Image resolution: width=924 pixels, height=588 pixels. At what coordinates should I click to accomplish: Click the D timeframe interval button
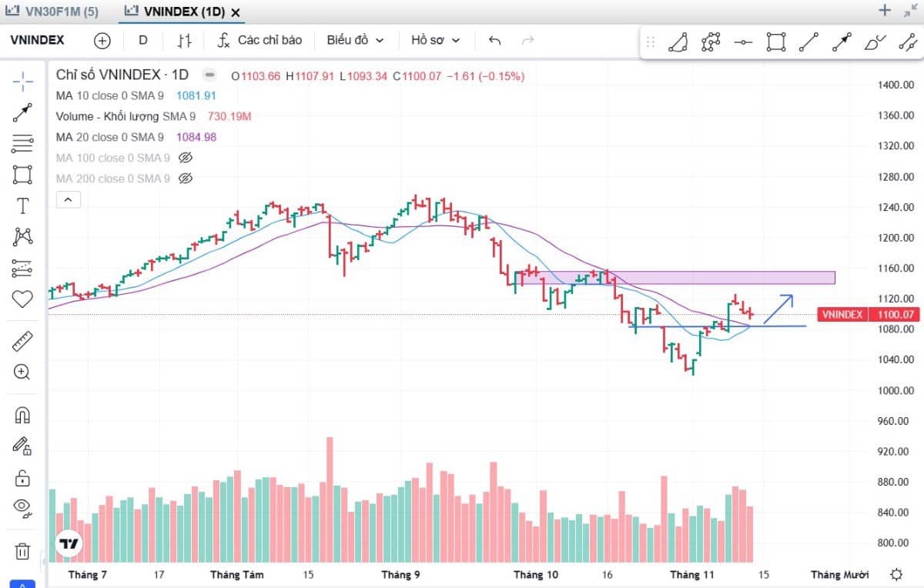coord(142,40)
